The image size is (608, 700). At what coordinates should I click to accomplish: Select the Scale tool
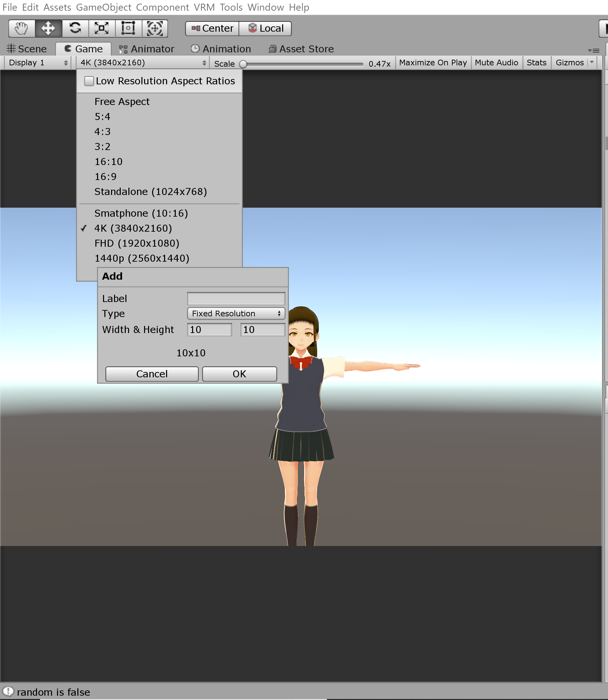click(x=101, y=28)
